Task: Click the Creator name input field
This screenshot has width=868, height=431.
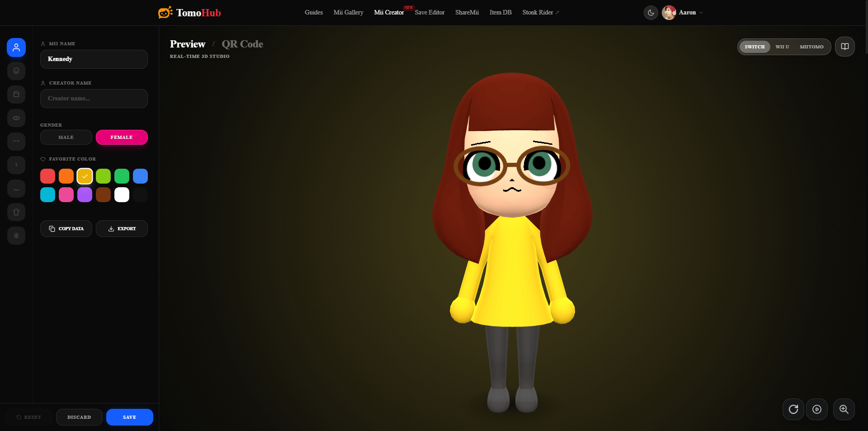Action: click(94, 99)
